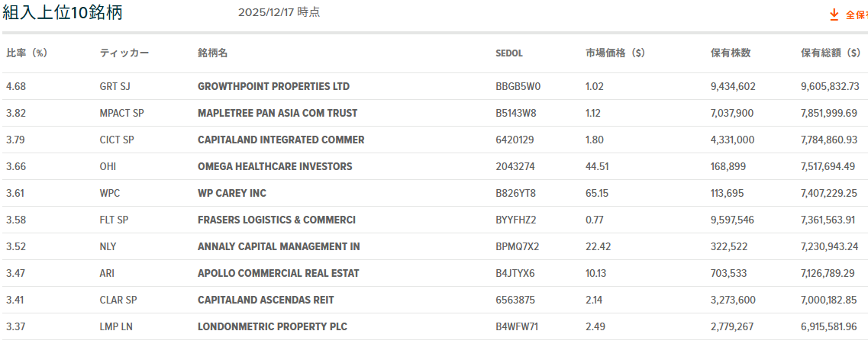Click FRASERS LOGISTICS & COMMERCI name

[276, 220]
